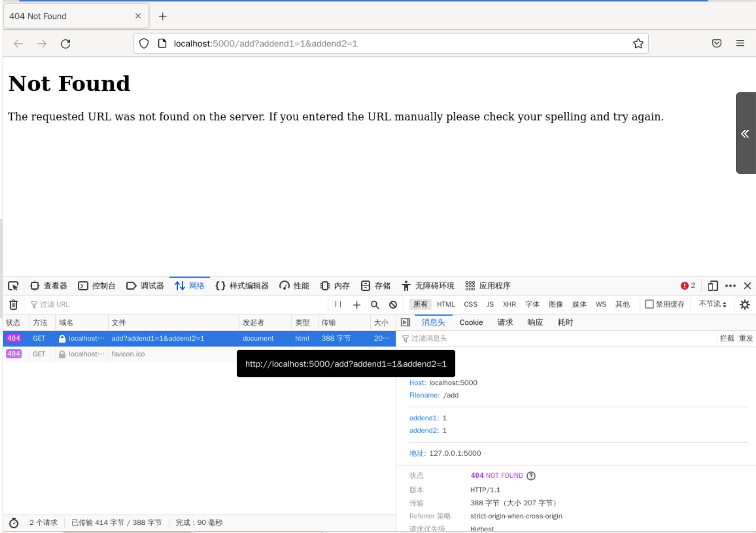This screenshot has height=533, width=756.
Task: Filter requests by Images (图像)
Action: point(556,305)
